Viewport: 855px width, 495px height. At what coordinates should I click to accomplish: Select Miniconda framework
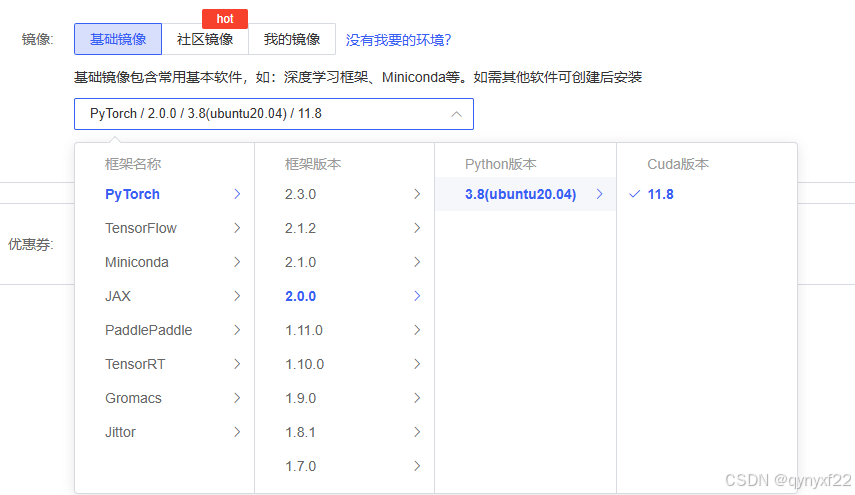(165, 262)
